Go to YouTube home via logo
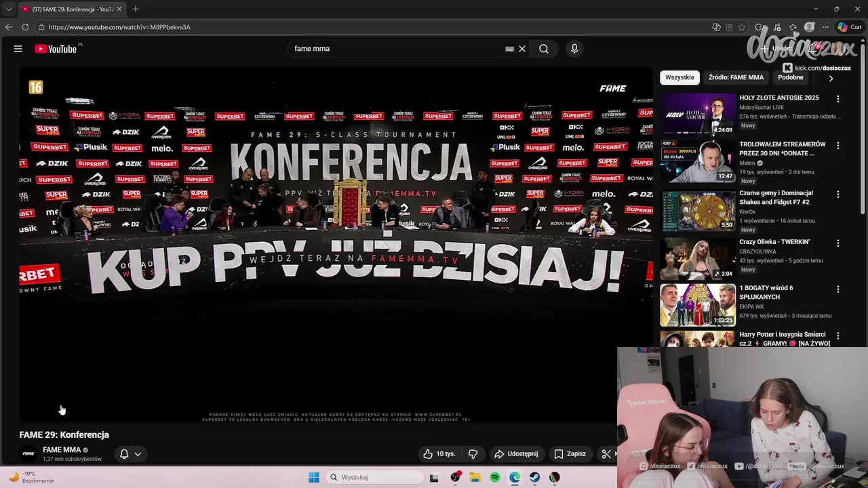The height and width of the screenshot is (488, 868). tap(55, 49)
